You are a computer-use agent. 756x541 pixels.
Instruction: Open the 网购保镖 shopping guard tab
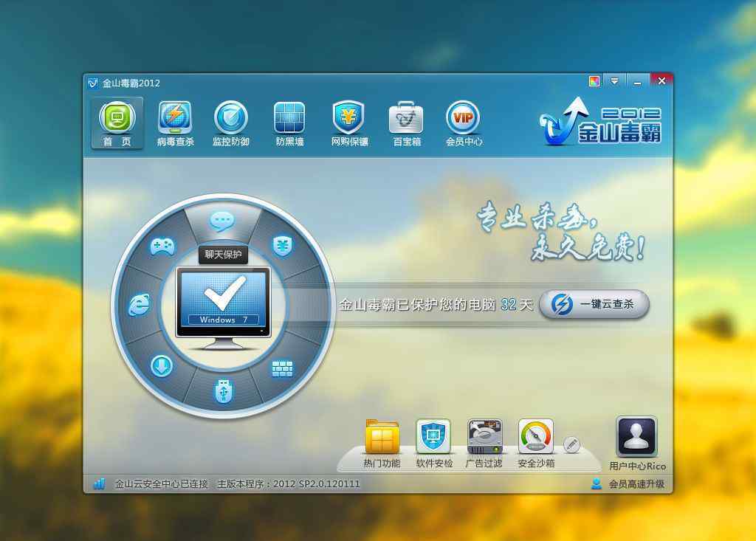(349, 123)
